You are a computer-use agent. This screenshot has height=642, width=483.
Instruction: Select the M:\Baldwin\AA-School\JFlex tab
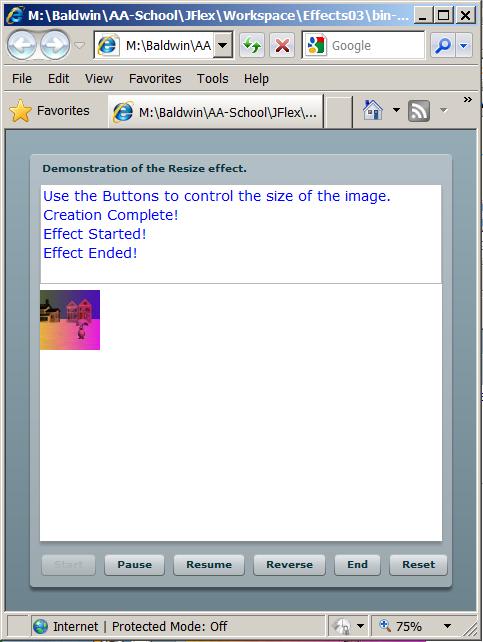click(215, 112)
